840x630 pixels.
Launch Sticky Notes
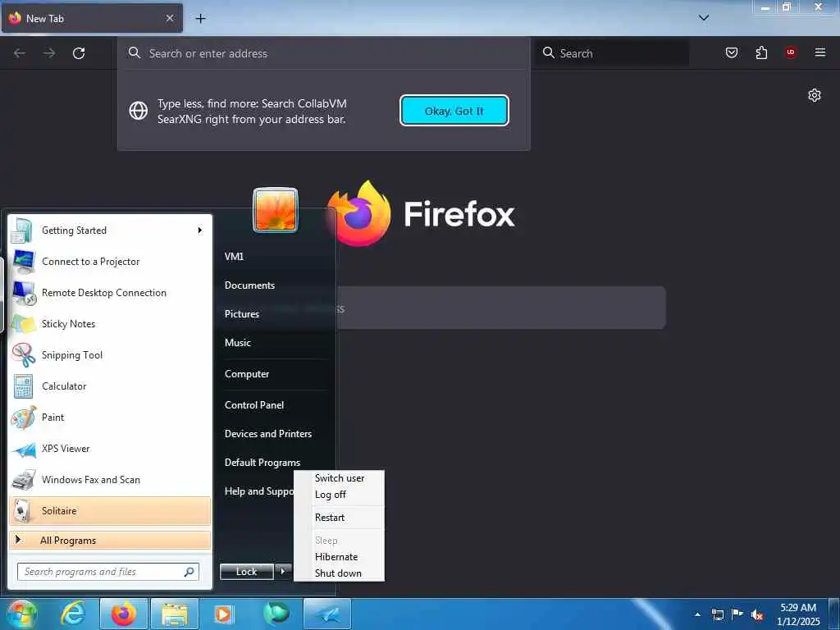point(110,323)
